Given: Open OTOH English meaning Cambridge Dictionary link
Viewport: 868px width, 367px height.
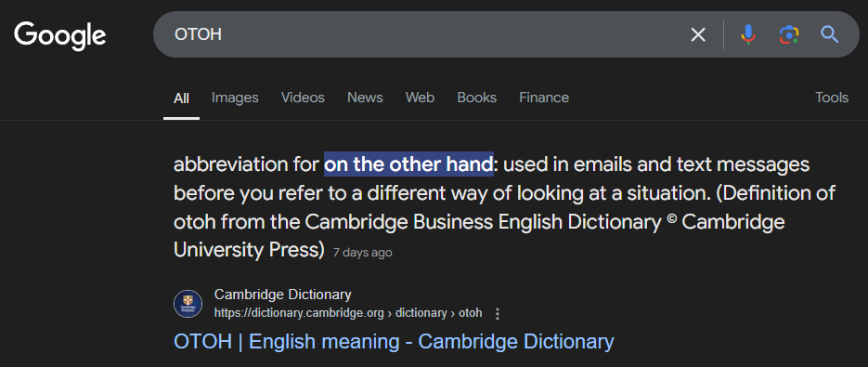Looking at the screenshot, I should pyautogui.click(x=394, y=341).
